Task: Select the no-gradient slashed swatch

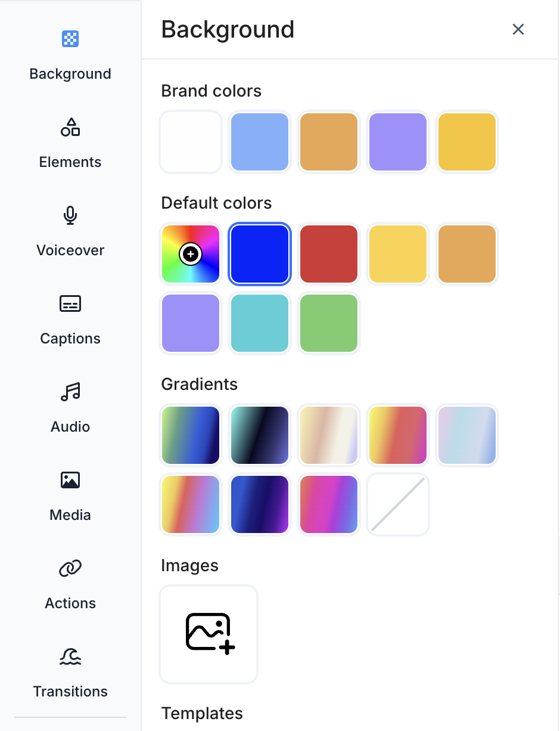Action: click(x=398, y=504)
